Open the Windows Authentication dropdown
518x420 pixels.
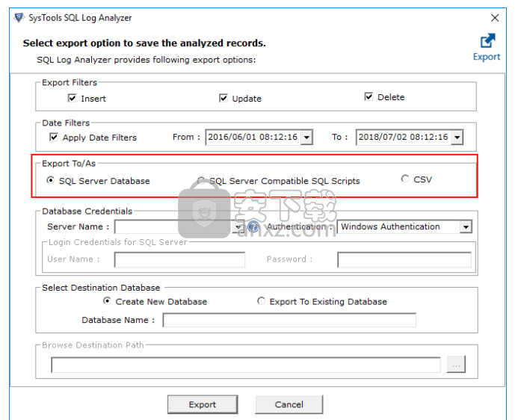466,227
